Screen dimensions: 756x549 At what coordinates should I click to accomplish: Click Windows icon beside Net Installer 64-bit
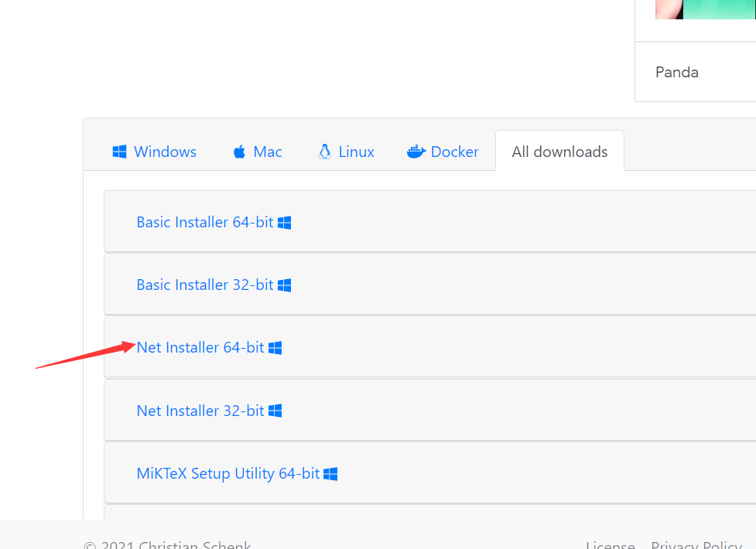[275, 348]
